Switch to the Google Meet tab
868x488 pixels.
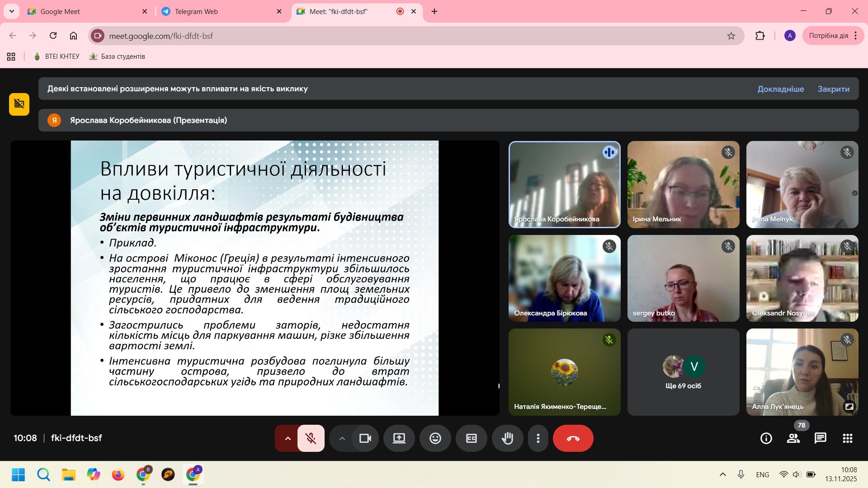tap(60, 11)
